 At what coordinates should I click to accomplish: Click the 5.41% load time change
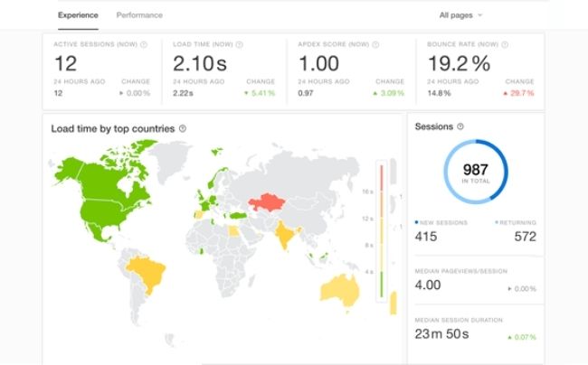point(260,93)
